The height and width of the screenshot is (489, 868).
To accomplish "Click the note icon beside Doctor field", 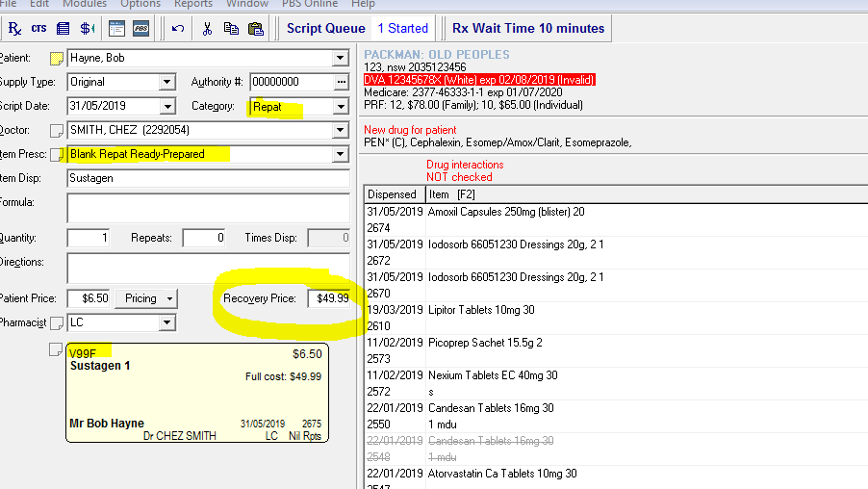I will [57, 130].
